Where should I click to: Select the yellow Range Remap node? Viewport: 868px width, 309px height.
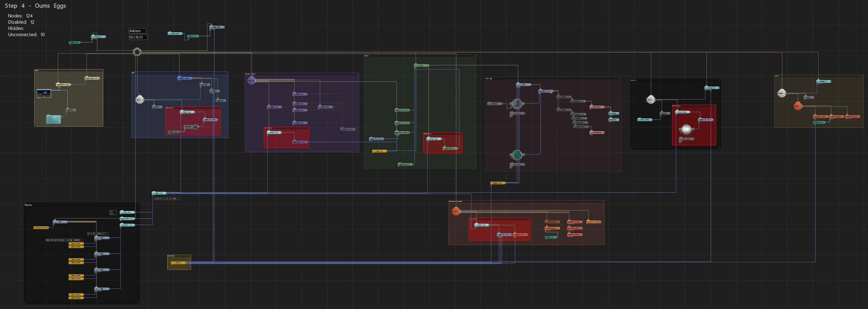pos(498,183)
